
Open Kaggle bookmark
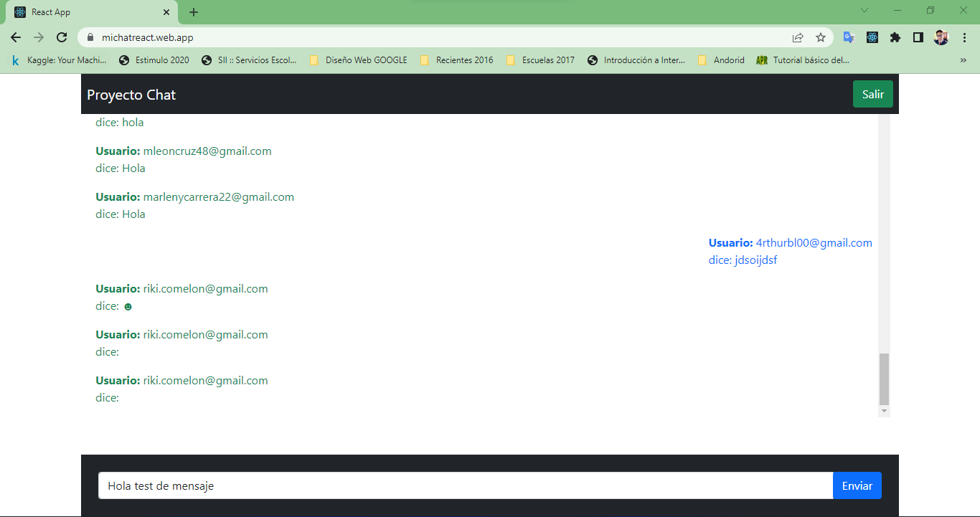click(58, 60)
